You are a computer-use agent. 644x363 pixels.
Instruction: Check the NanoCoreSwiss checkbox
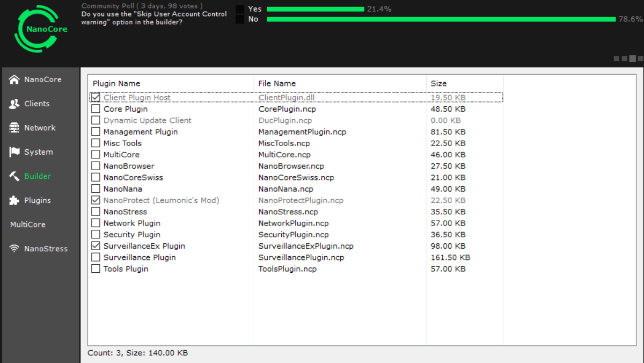(96, 177)
